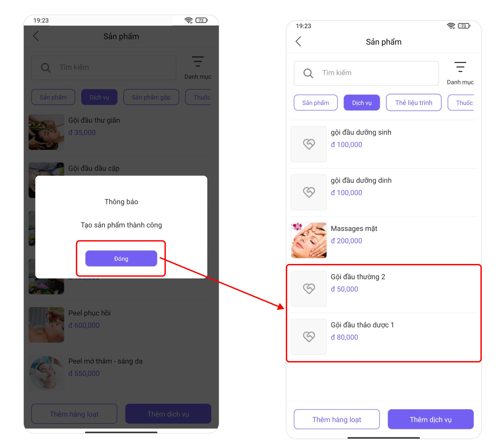Open the Massages mặt thumbnail photo
503x448 pixels.
[x=309, y=240]
